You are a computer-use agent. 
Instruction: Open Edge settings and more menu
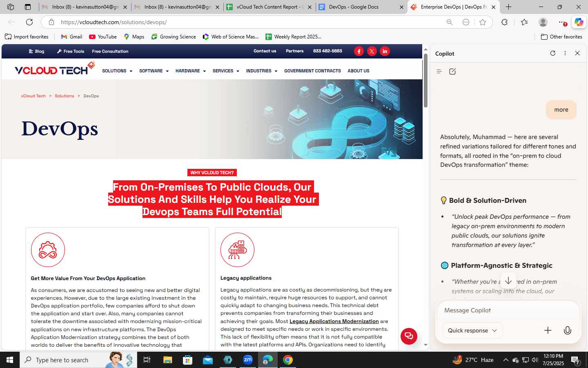point(562,22)
